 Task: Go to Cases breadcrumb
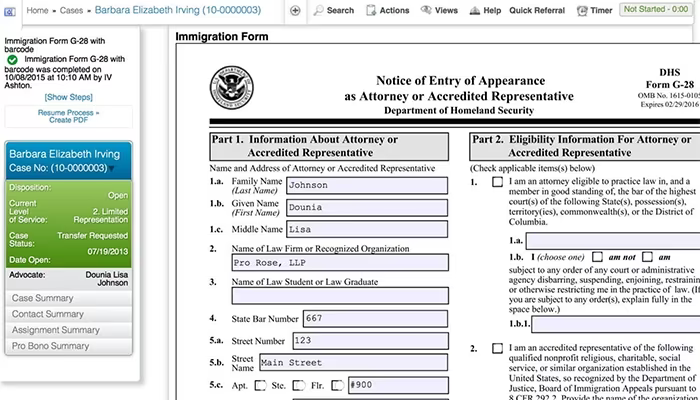point(71,10)
